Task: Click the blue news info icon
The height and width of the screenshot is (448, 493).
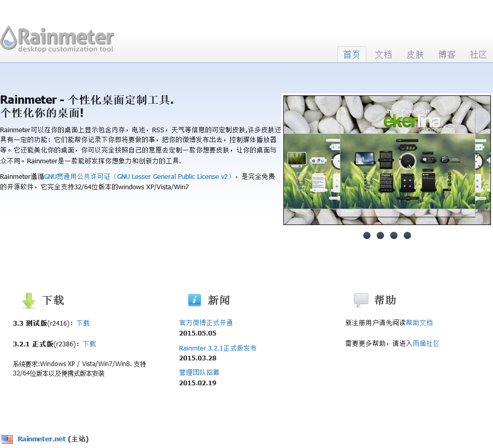Action: coord(194,300)
